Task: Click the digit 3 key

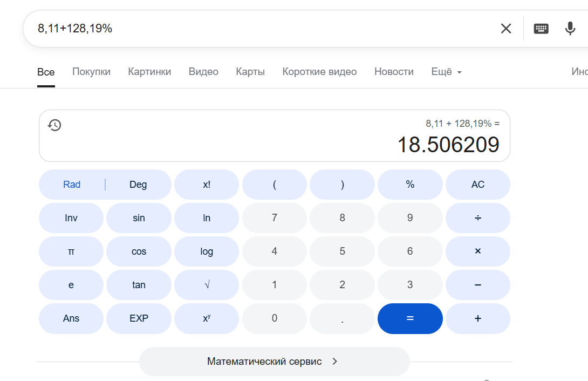Action: point(410,285)
